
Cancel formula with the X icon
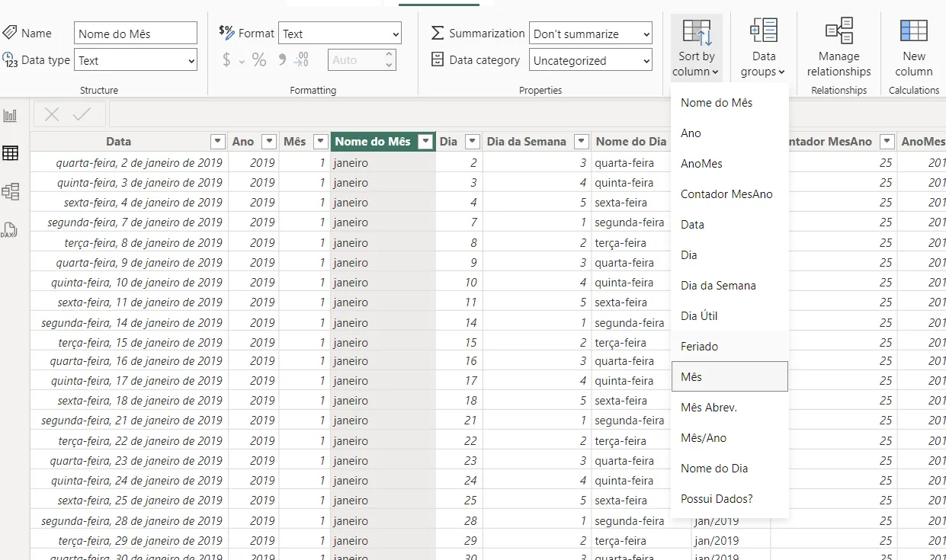click(52, 115)
